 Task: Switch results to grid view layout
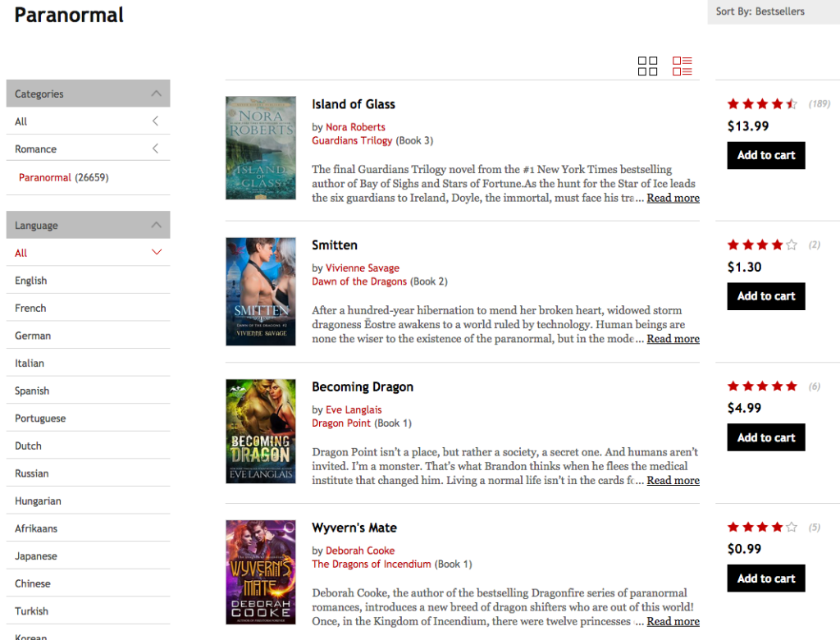pyautogui.click(x=647, y=66)
